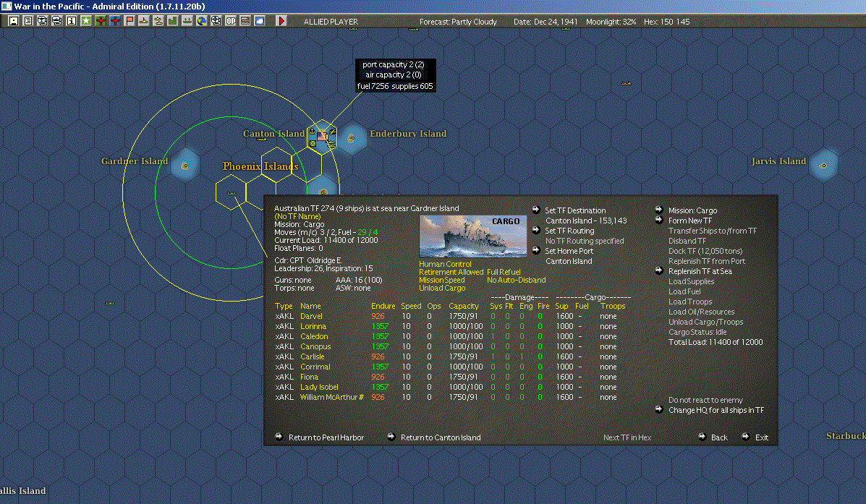The height and width of the screenshot is (504, 866).
Task: Click the Back button
Action: [719, 437]
